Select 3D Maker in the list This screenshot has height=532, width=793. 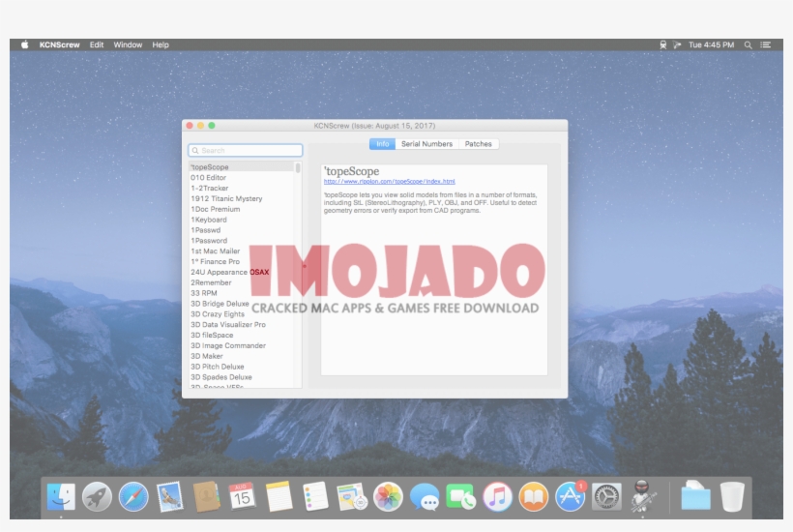pyautogui.click(x=242, y=356)
